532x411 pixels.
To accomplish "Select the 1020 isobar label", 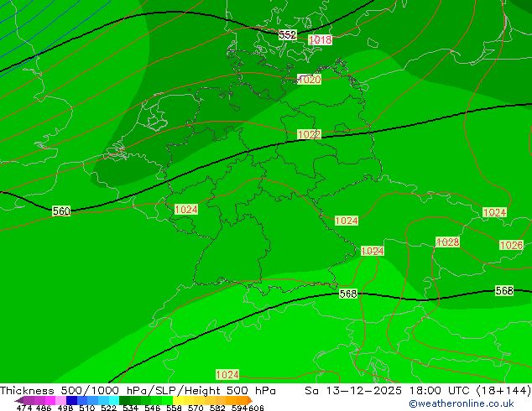I will [x=309, y=80].
